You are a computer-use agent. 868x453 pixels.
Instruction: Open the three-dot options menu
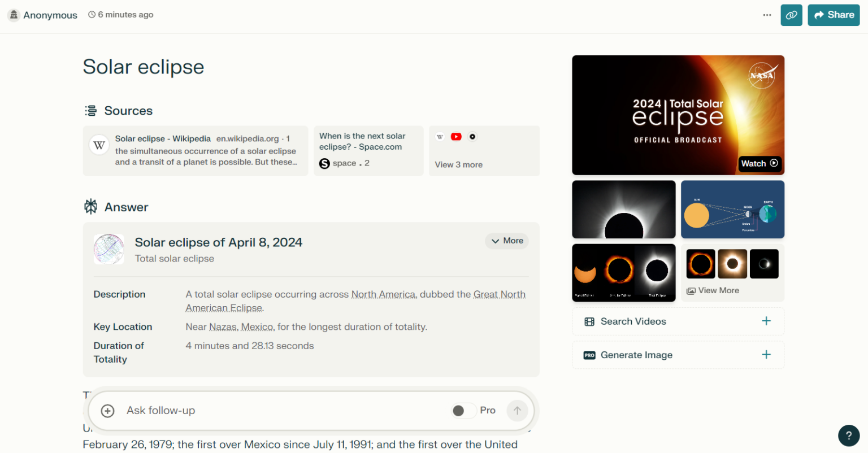point(767,15)
